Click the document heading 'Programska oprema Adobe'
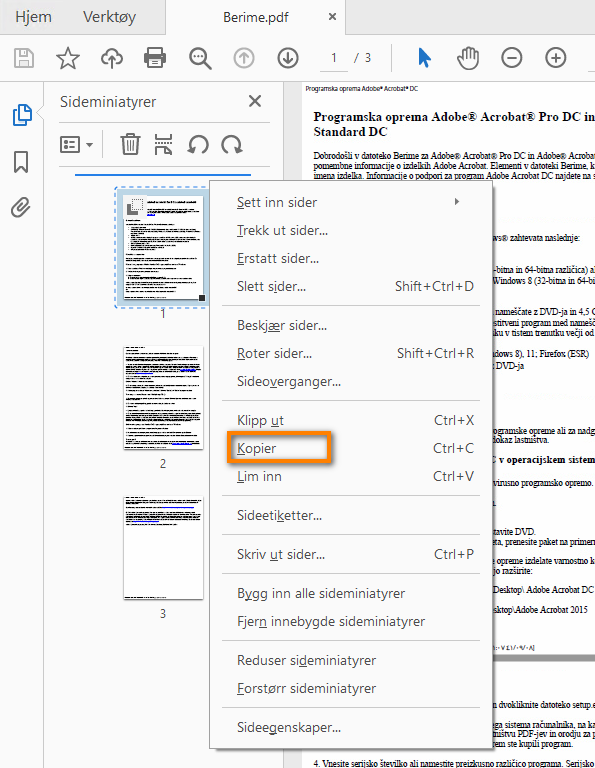The width and height of the screenshot is (595, 768). coord(454,124)
